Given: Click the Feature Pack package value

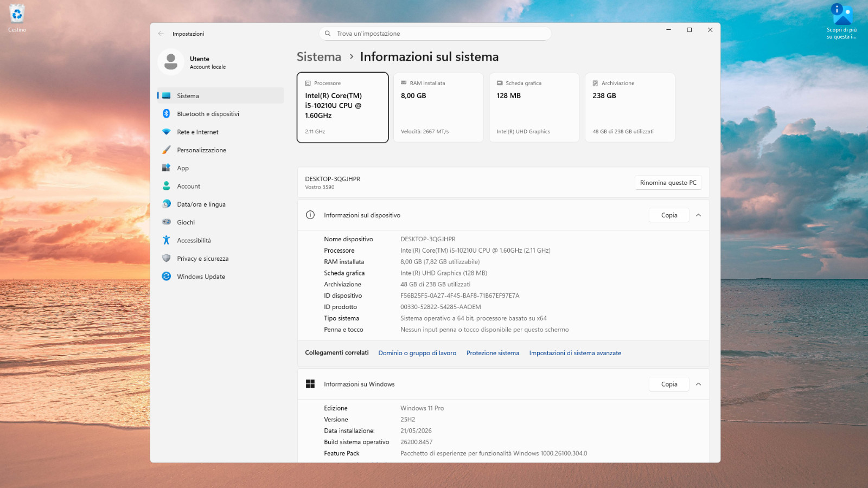Looking at the screenshot, I should pyautogui.click(x=494, y=453).
